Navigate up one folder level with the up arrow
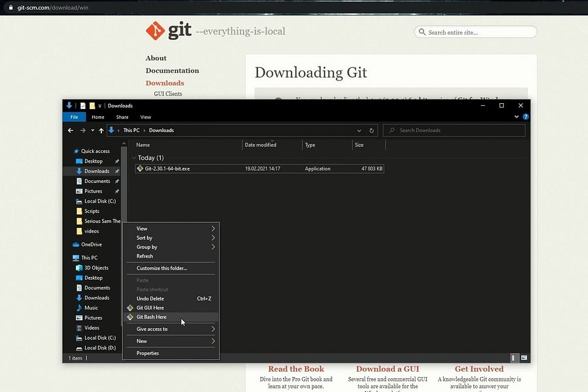Viewport: 588px width, 392px height. pos(101,130)
